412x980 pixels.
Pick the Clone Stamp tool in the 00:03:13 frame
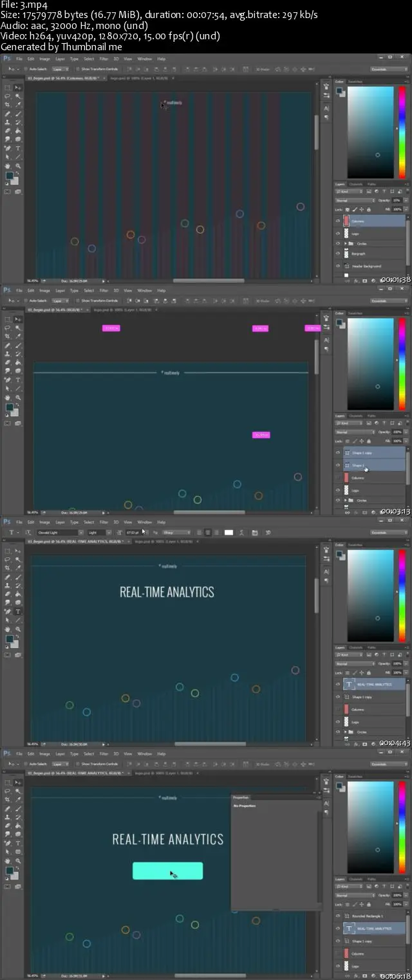7,354
